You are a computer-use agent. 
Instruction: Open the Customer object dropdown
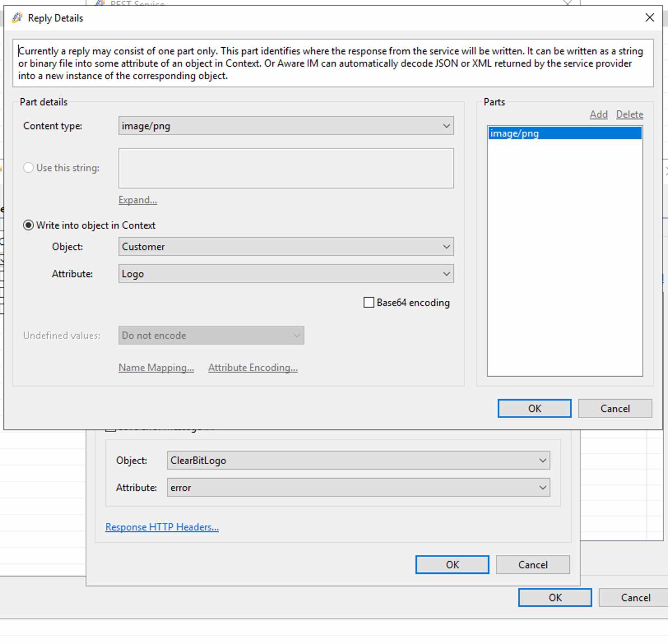click(286, 247)
